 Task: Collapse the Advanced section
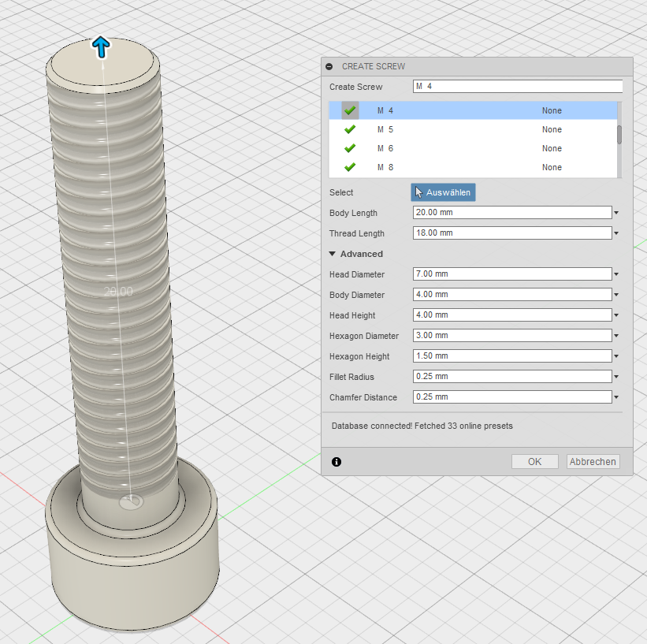point(333,254)
